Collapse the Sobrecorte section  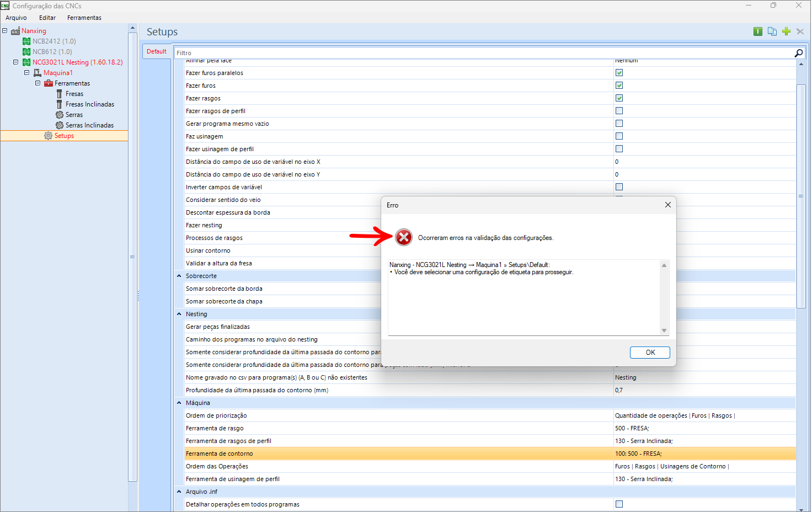179,276
